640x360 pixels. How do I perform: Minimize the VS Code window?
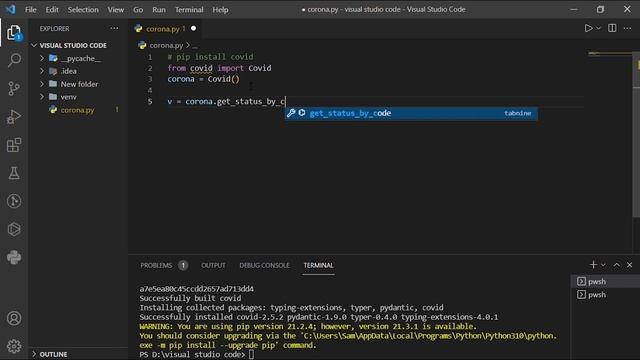573,9
